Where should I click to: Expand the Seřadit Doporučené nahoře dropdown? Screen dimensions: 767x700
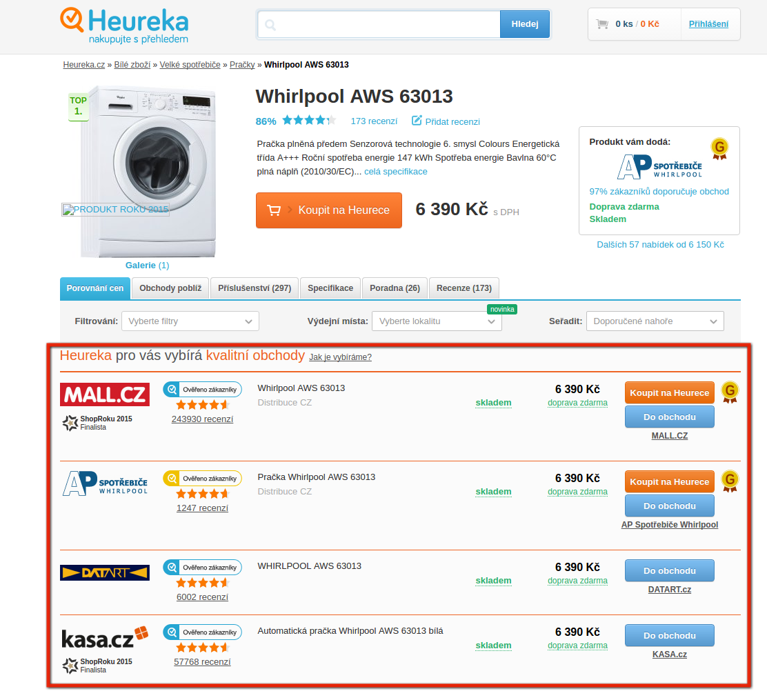point(655,321)
